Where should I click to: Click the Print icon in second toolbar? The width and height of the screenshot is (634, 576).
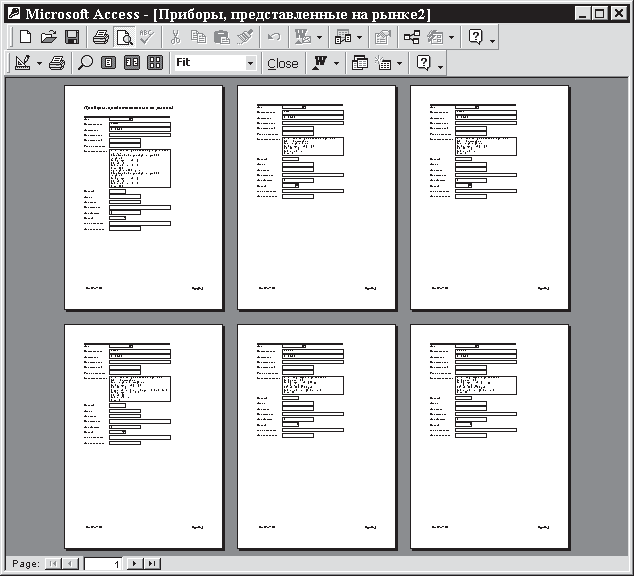(57, 63)
